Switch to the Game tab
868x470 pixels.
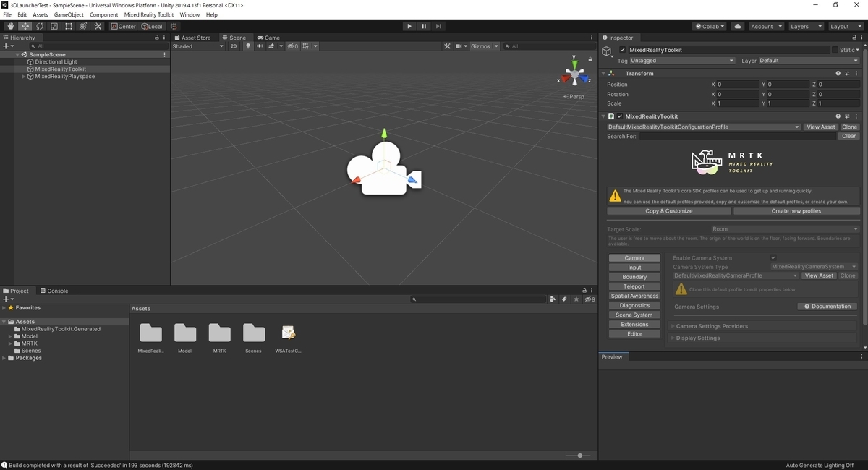tap(268, 38)
